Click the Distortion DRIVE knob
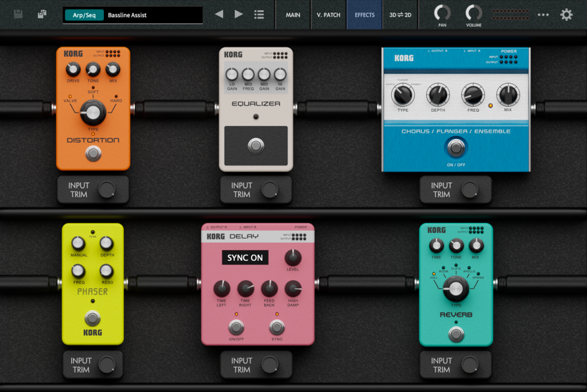 point(73,69)
